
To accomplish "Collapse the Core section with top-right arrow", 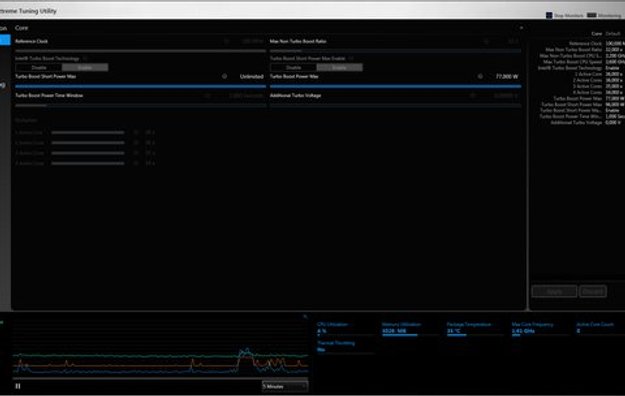I will pyautogui.click(x=521, y=28).
